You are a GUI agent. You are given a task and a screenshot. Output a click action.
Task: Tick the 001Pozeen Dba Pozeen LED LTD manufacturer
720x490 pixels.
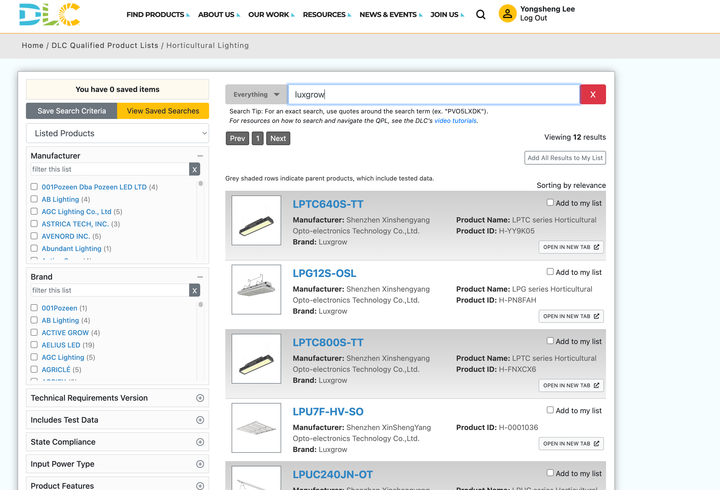click(34, 187)
